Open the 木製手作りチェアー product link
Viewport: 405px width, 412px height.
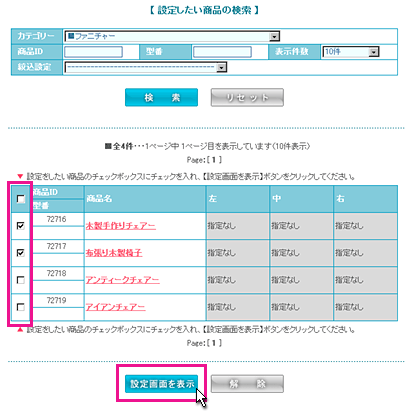[x=121, y=226]
